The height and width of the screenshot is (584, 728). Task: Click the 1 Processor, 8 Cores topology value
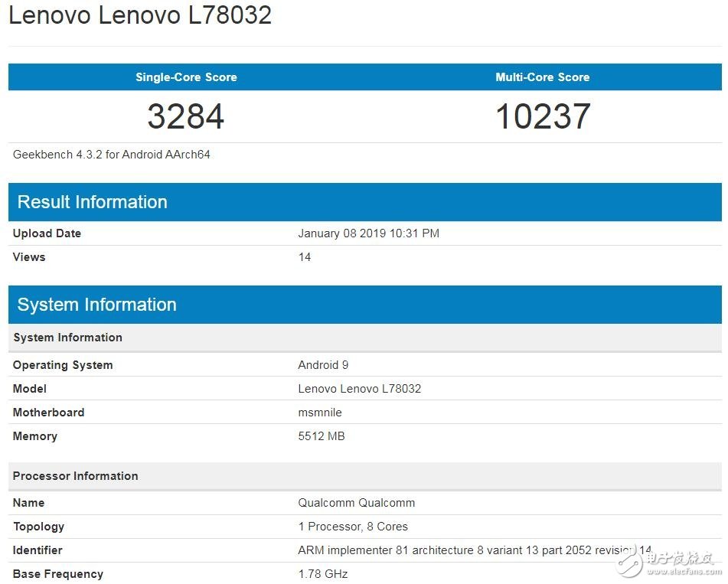[x=353, y=527]
